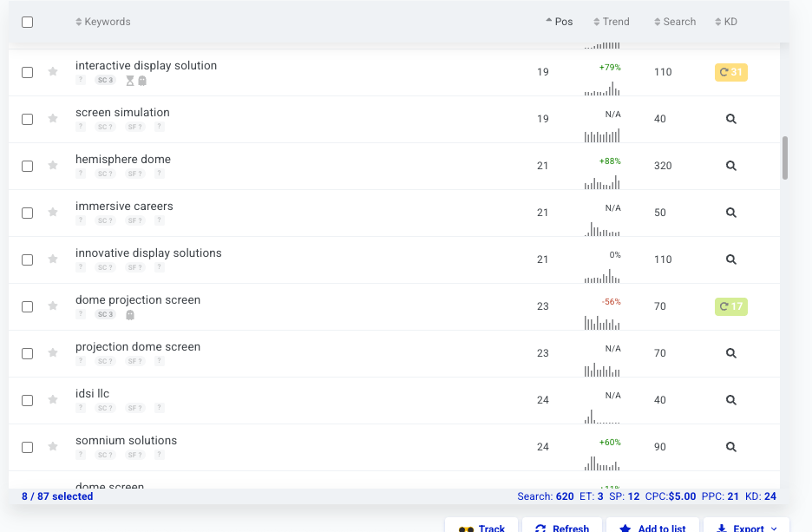Screen dimensions: 812x532
Task: Check the checkbox for idsi llc row
Action: 27,400
